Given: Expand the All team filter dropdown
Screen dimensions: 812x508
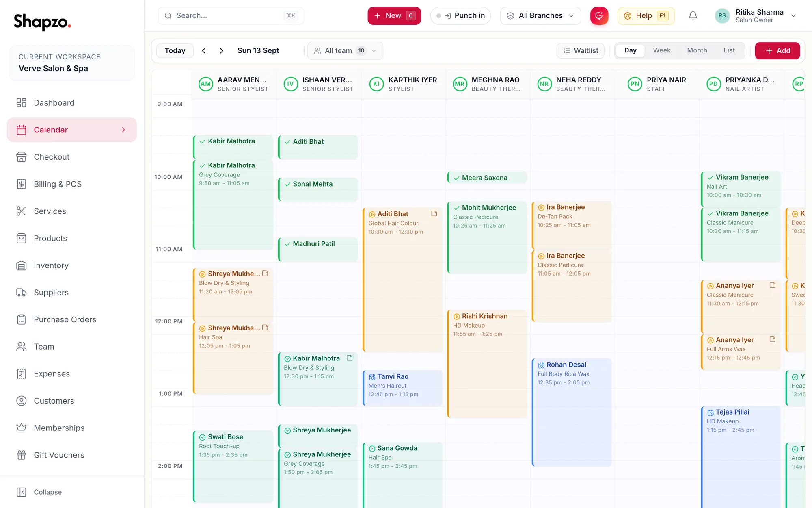Looking at the screenshot, I should pos(345,51).
